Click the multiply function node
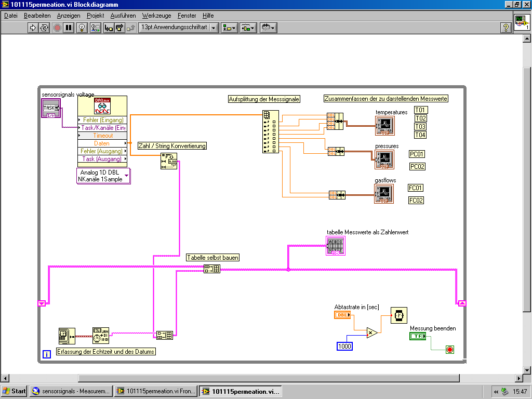 click(x=371, y=333)
